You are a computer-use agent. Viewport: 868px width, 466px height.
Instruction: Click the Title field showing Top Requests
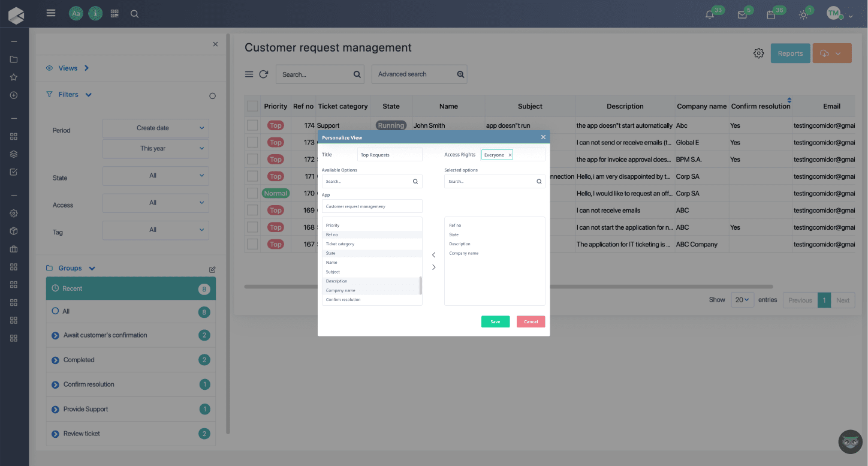(390, 154)
